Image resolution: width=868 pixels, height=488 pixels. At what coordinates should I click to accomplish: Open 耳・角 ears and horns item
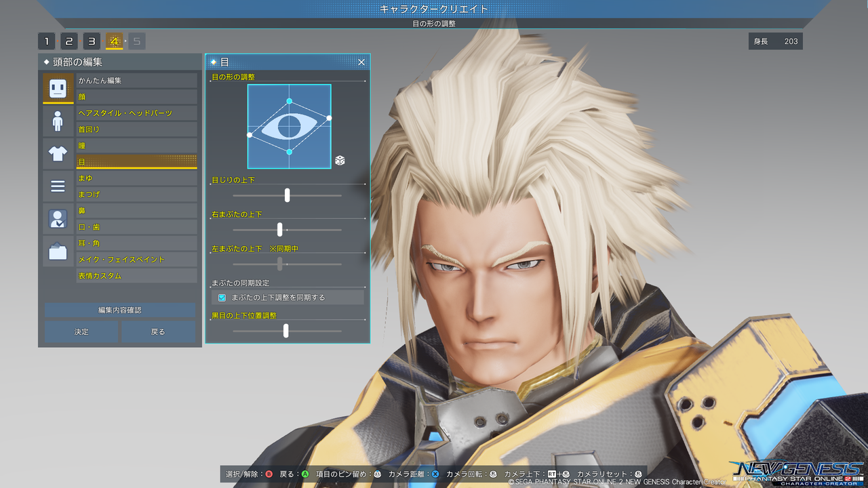point(137,243)
